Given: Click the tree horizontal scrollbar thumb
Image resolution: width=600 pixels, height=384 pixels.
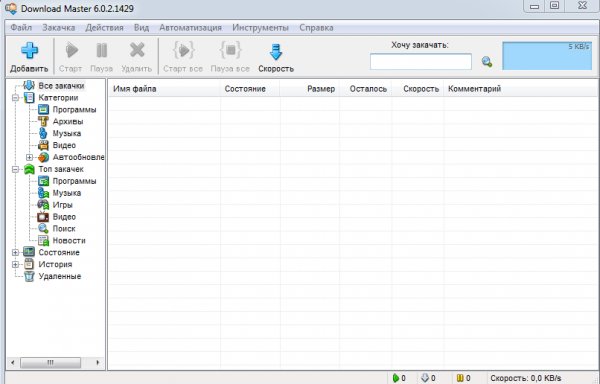Looking at the screenshot, I should coord(51,362).
